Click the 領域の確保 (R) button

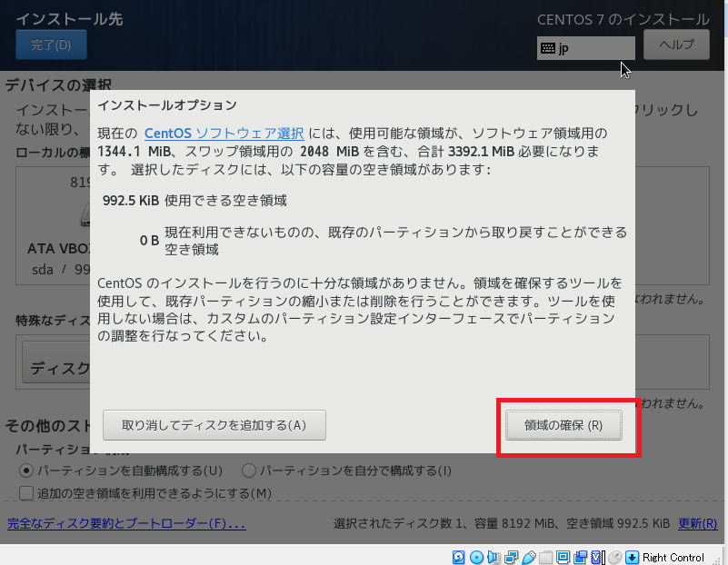click(x=563, y=425)
